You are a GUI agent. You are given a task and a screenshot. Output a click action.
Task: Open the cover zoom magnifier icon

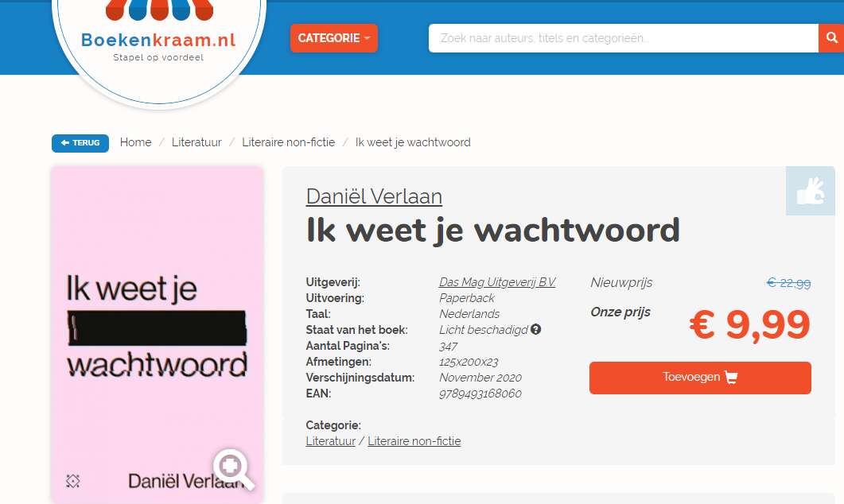tap(234, 469)
